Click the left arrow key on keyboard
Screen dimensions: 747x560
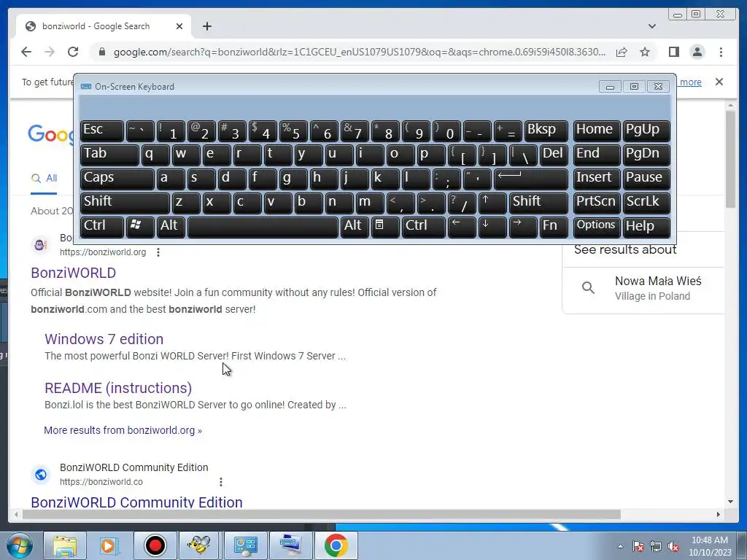click(x=461, y=227)
